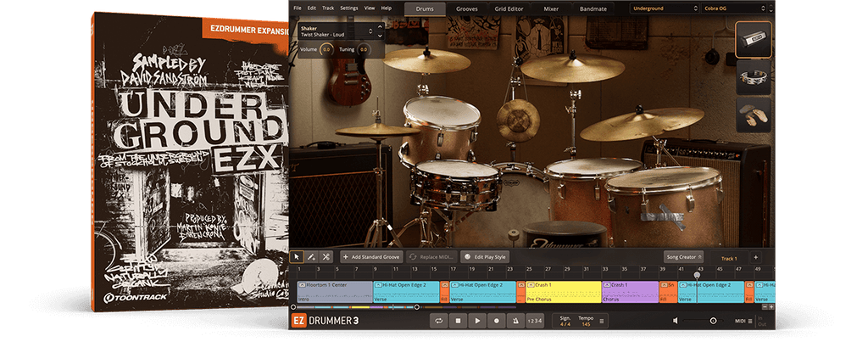Select the pencil draw tool

311,257
